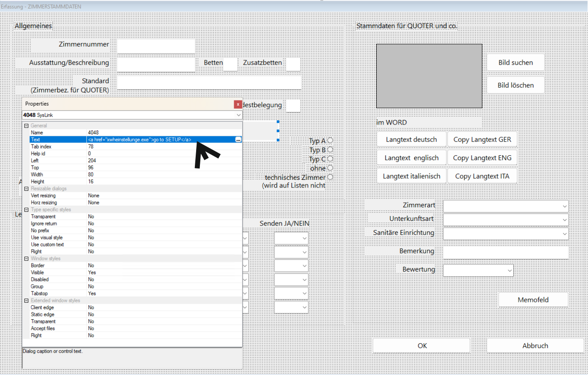Select the Tabstop property row

132,293
